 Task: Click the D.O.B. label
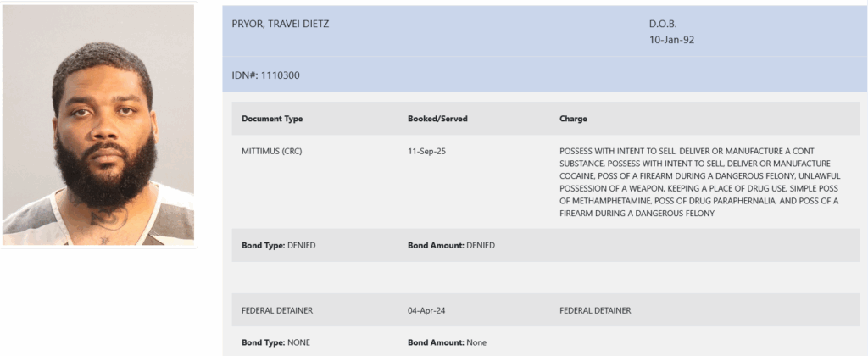[x=663, y=24]
